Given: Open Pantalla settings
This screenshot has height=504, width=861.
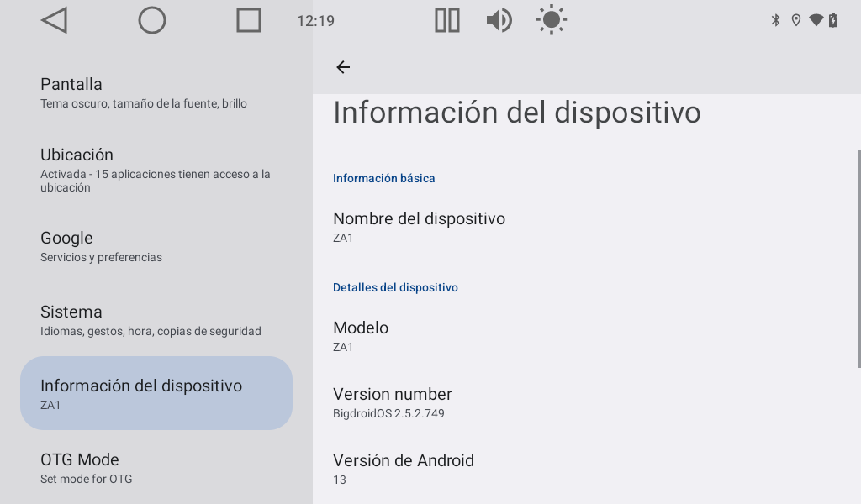Looking at the screenshot, I should point(156,92).
